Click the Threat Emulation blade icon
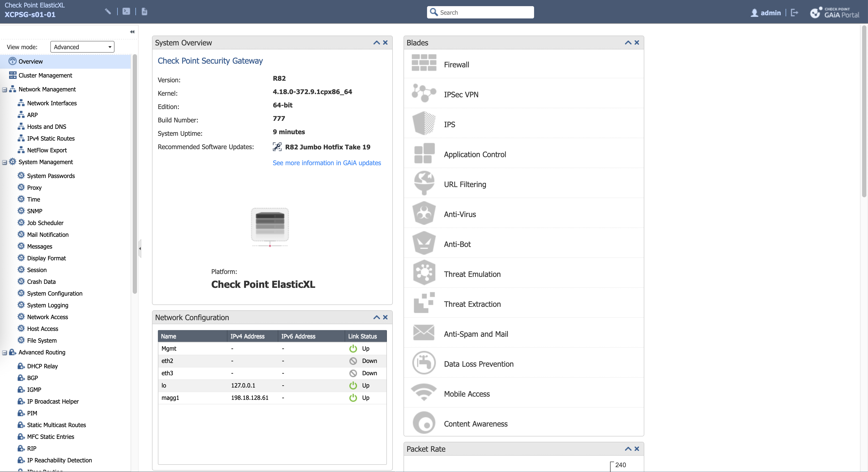The width and height of the screenshot is (868, 472). coord(424,273)
